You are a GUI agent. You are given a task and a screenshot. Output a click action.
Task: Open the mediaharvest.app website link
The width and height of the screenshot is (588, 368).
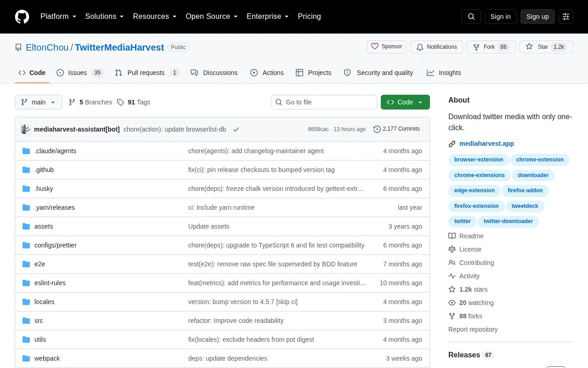click(x=486, y=144)
